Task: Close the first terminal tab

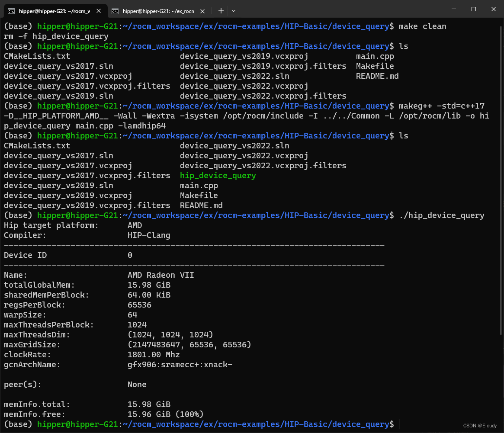Action: [x=99, y=11]
